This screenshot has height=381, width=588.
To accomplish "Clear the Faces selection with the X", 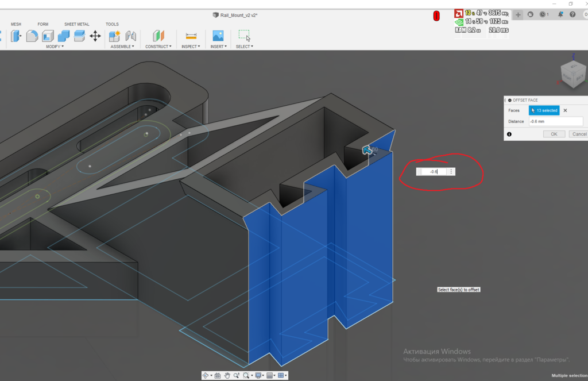I will pyautogui.click(x=564, y=110).
